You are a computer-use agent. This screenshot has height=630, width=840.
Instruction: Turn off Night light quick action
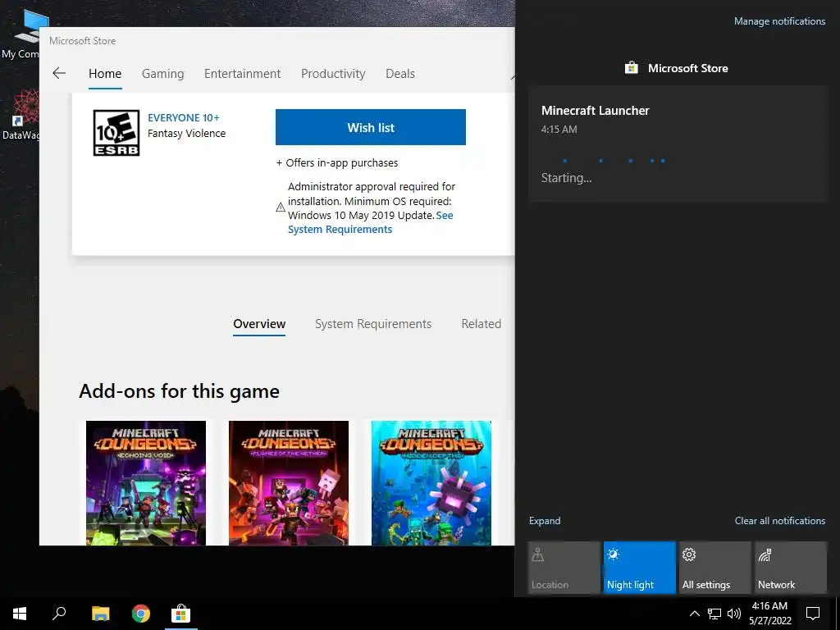pos(640,568)
